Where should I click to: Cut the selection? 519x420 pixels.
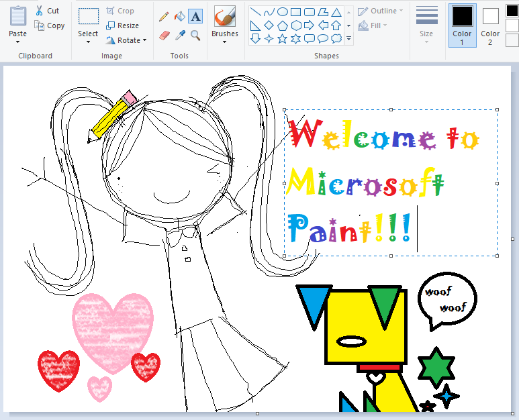pyautogui.click(x=47, y=11)
